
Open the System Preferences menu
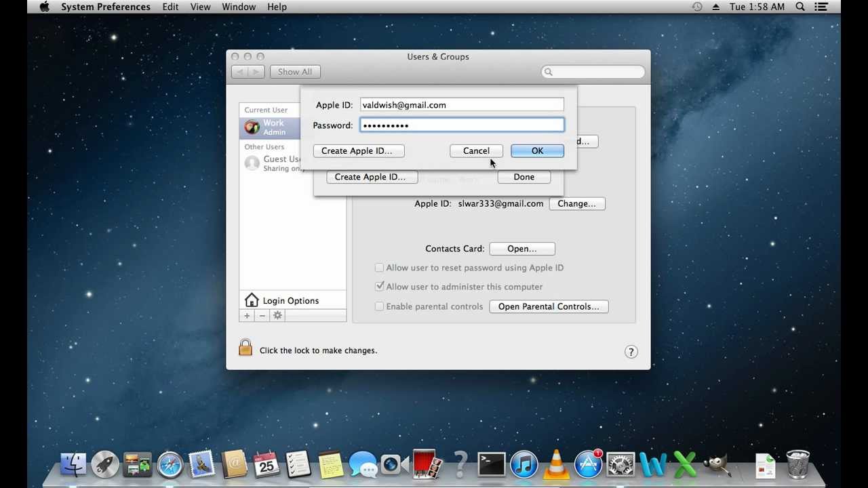tap(106, 7)
